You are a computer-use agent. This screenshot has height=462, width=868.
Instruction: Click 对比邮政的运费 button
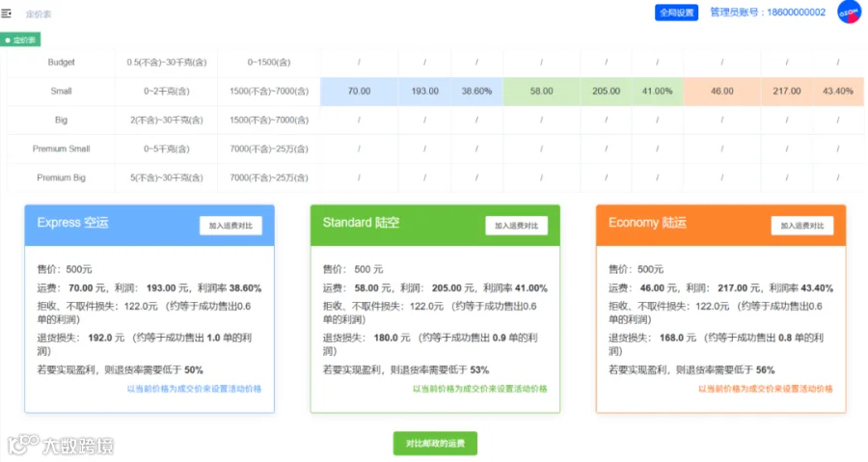(435, 444)
